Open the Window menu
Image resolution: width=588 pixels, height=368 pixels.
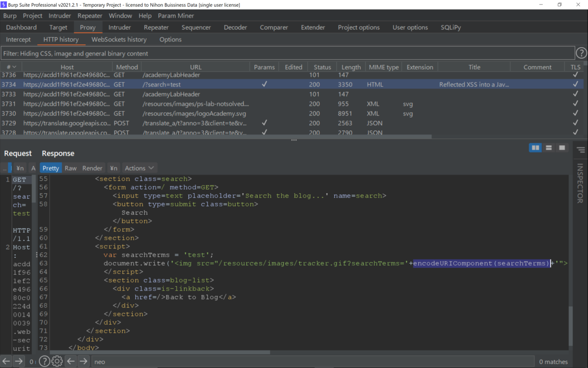[121, 16]
